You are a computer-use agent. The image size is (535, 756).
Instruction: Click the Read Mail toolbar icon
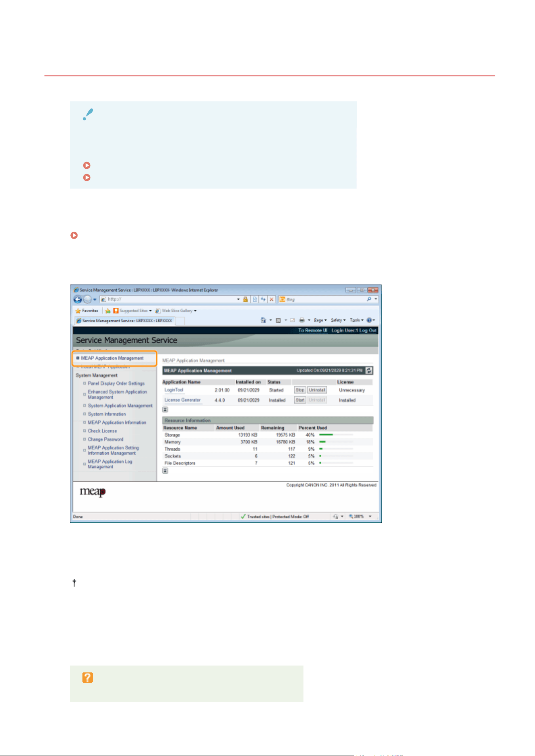pos(292,320)
